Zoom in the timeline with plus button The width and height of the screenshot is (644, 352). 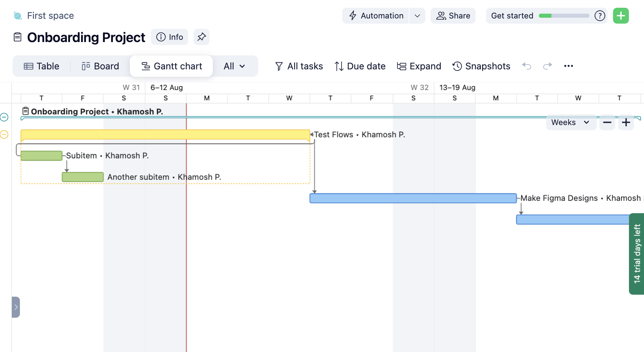tap(626, 122)
